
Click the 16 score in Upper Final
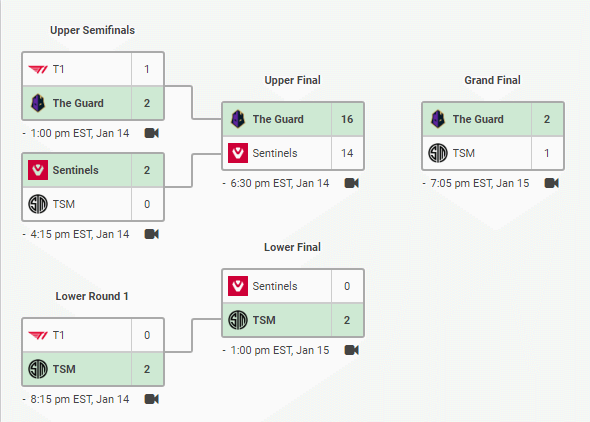(x=347, y=119)
